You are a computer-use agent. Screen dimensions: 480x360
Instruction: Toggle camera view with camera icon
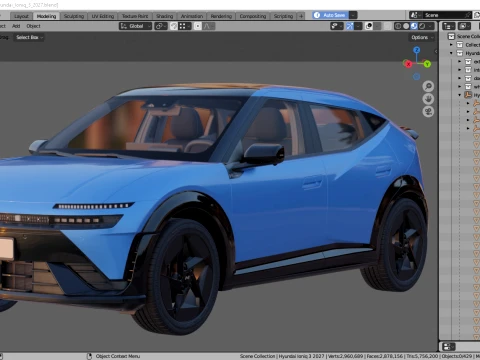click(x=428, y=111)
